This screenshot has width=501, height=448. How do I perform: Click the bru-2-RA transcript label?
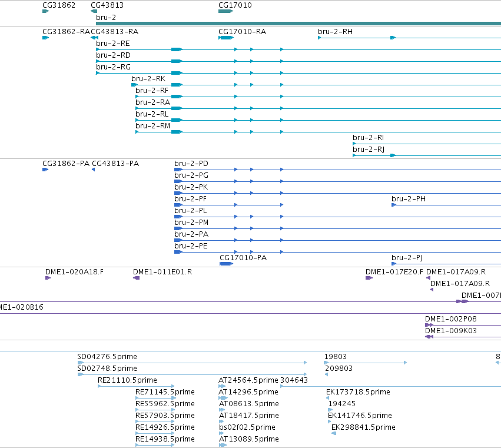152,102
